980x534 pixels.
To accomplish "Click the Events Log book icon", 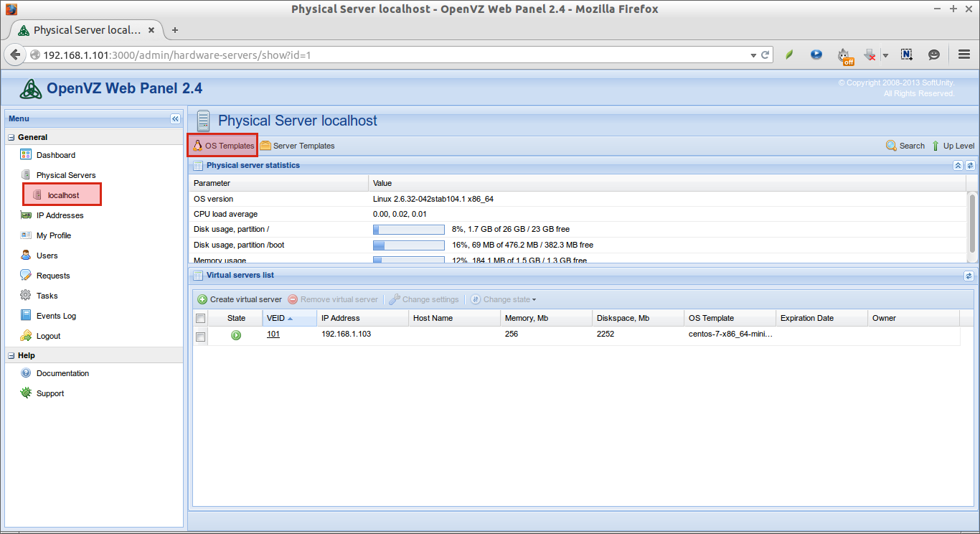I will 26,315.
